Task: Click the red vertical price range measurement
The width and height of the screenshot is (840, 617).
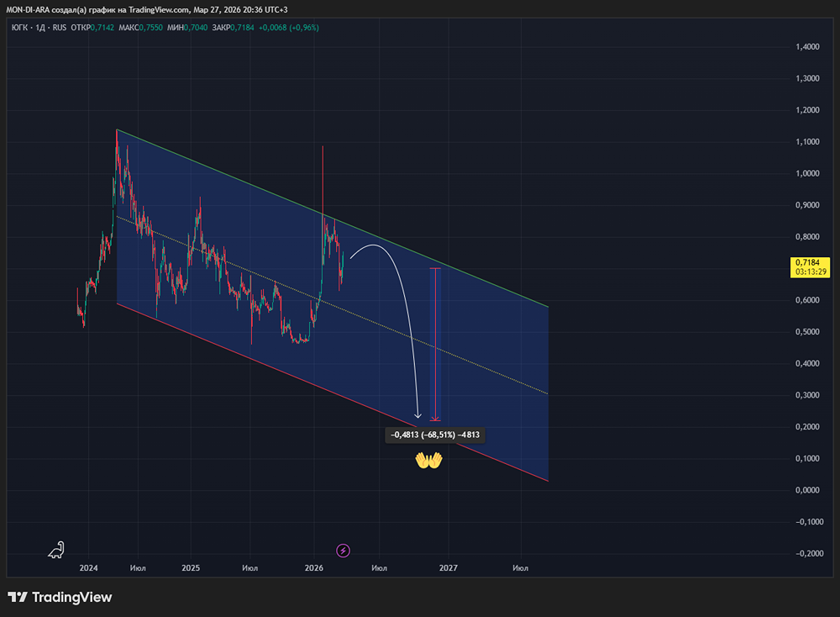Action: 435,345
